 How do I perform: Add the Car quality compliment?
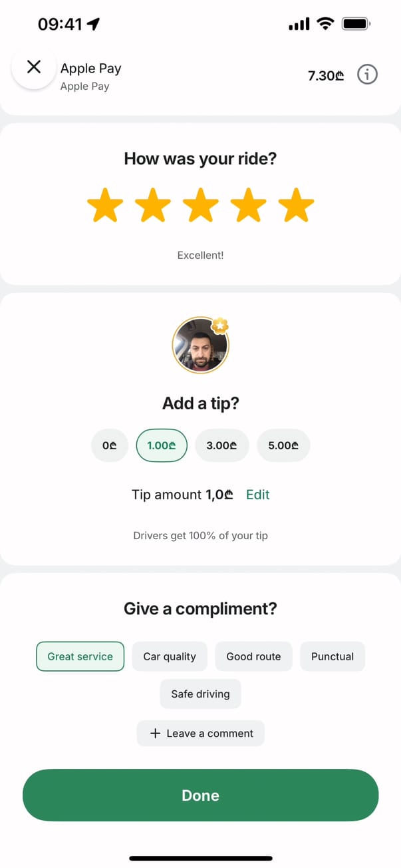170,656
